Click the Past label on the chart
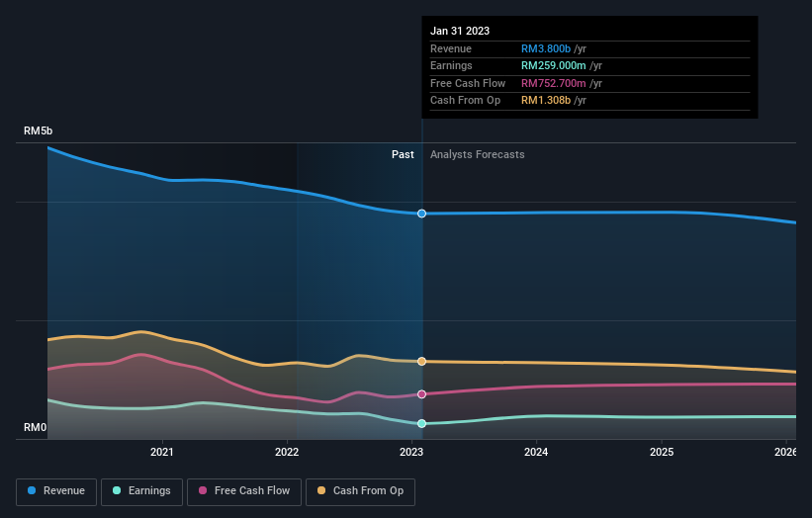This screenshot has height=518, width=812. (x=403, y=155)
